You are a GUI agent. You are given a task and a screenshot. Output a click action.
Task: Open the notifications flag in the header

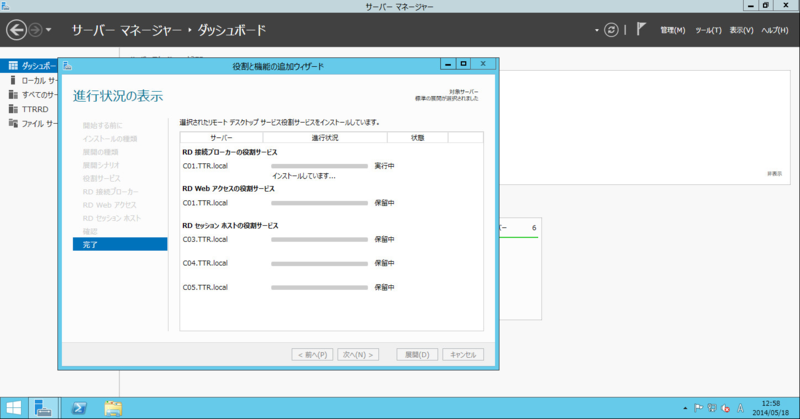[x=641, y=30]
